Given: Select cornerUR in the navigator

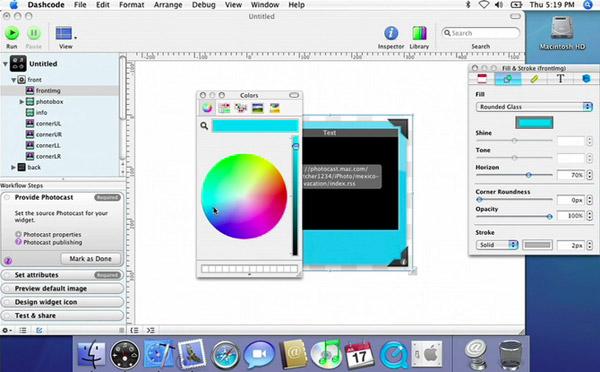Looking at the screenshot, I should pyautogui.click(x=49, y=134).
